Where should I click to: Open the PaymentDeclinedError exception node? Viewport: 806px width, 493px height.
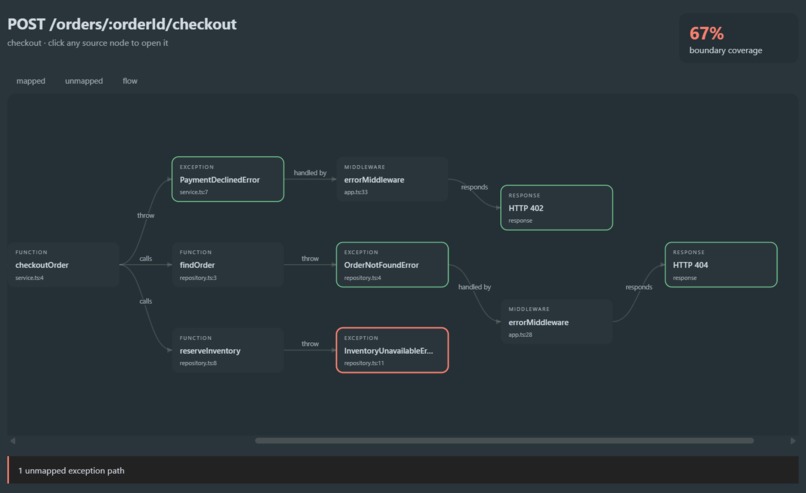pyautogui.click(x=228, y=179)
